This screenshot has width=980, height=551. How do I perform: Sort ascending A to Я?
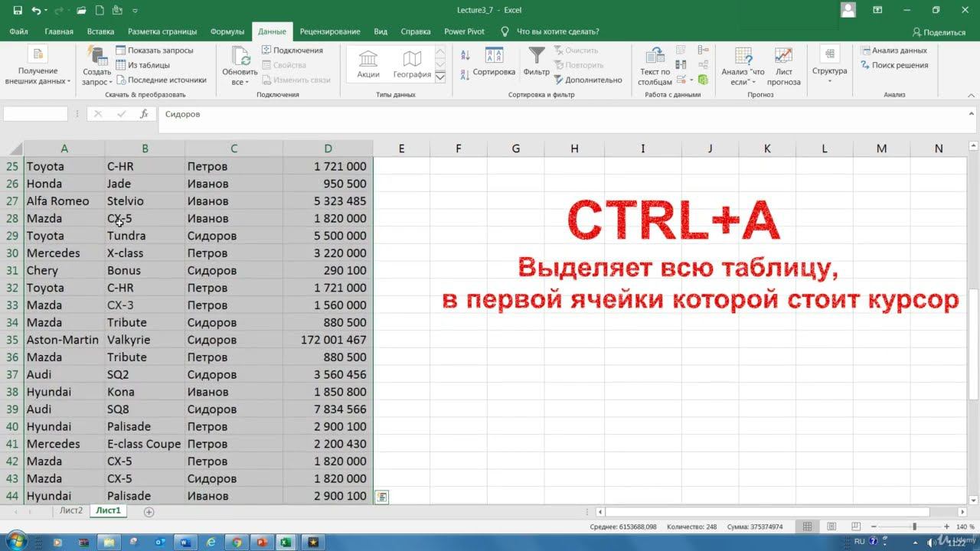click(465, 54)
